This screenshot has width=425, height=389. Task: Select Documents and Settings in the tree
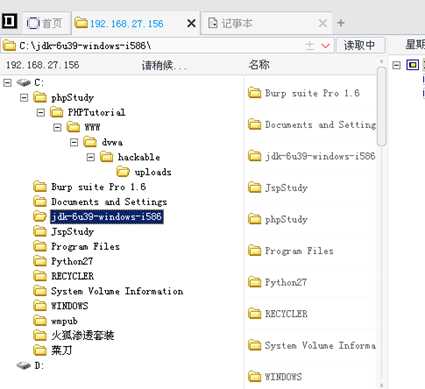pyautogui.click(x=100, y=202)
